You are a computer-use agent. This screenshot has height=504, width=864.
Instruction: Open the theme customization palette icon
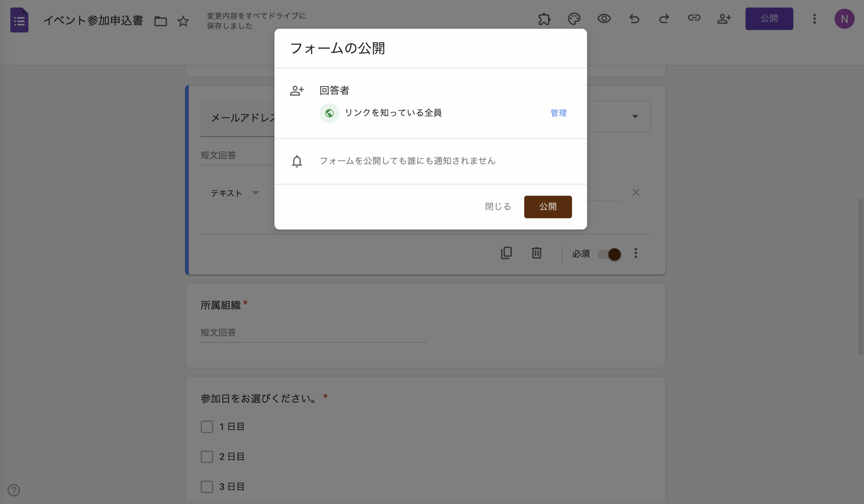point(574,19)
